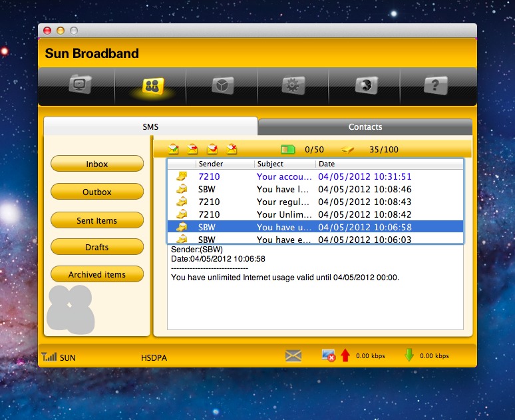
Task: Click the 'Date:04/05/2012 10:06:58' preview line
Action: (218, 259)
